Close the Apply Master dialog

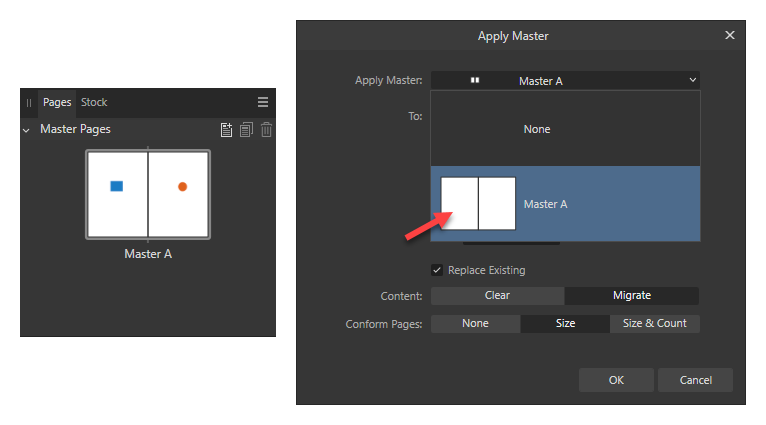730,35
